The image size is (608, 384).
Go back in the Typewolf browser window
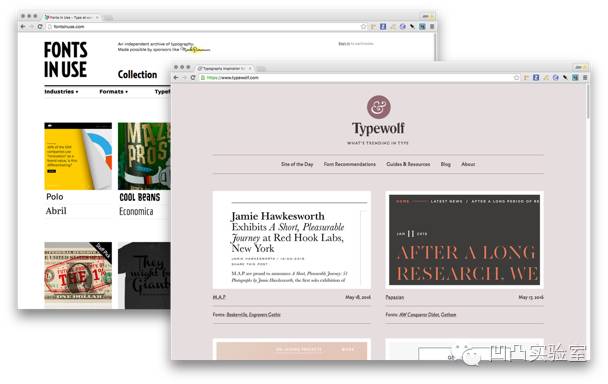(x=176, y=78)
